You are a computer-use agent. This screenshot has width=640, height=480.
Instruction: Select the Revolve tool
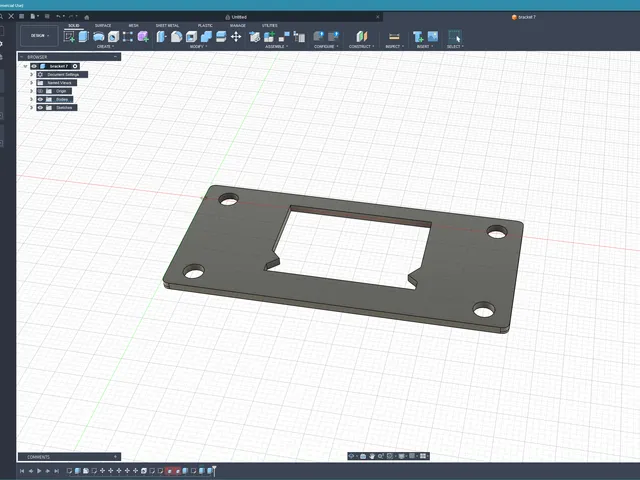tap(98, 37)
